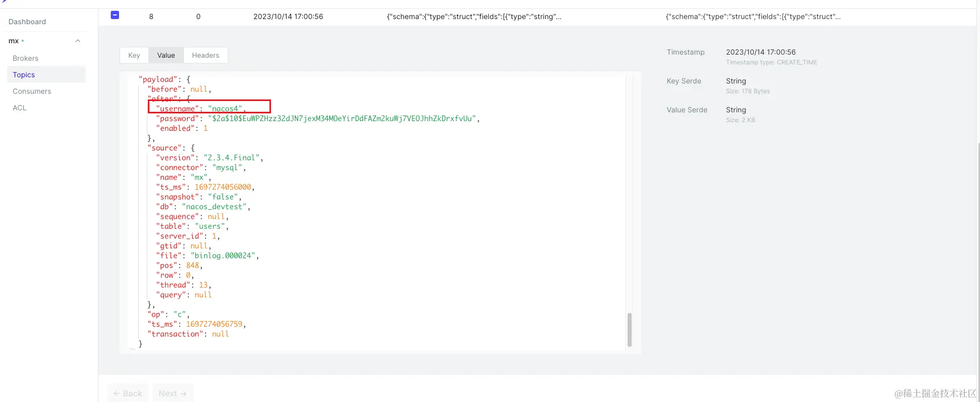This screenshot has height=402, width=980.
Task: Click the "server_id": 1 line
Action: pos(188,236)
